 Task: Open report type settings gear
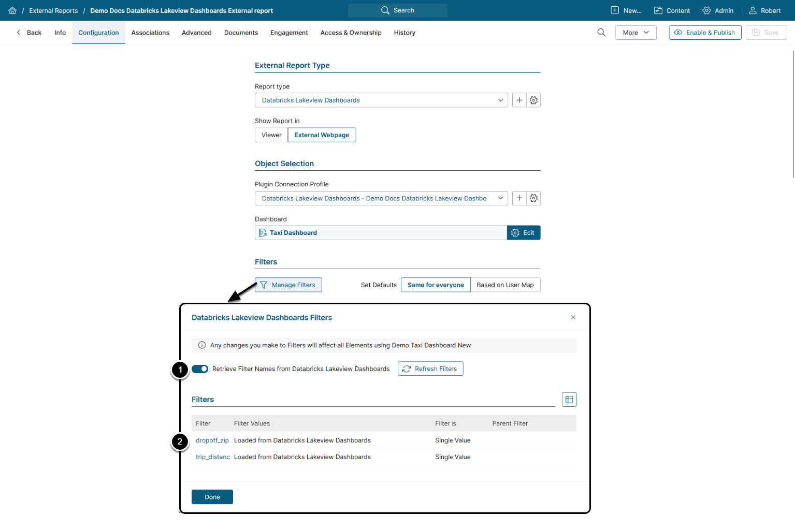tap(534, 100)
